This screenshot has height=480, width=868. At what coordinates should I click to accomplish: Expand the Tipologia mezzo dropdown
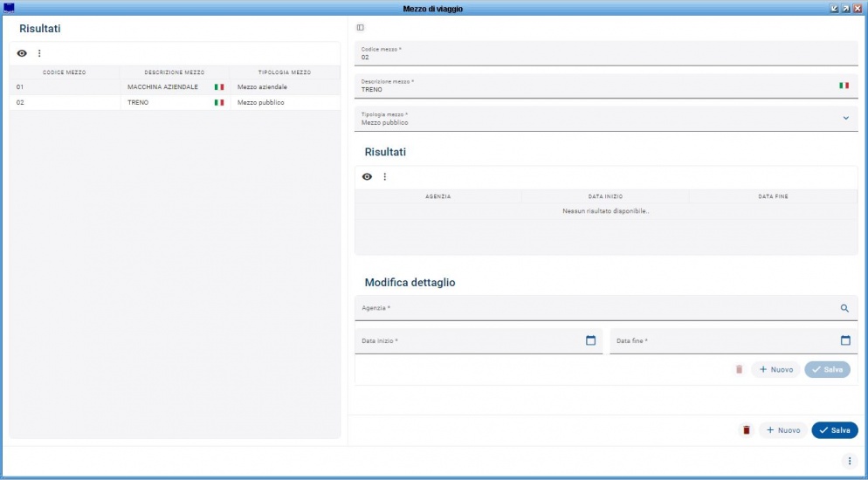point(845,118)
